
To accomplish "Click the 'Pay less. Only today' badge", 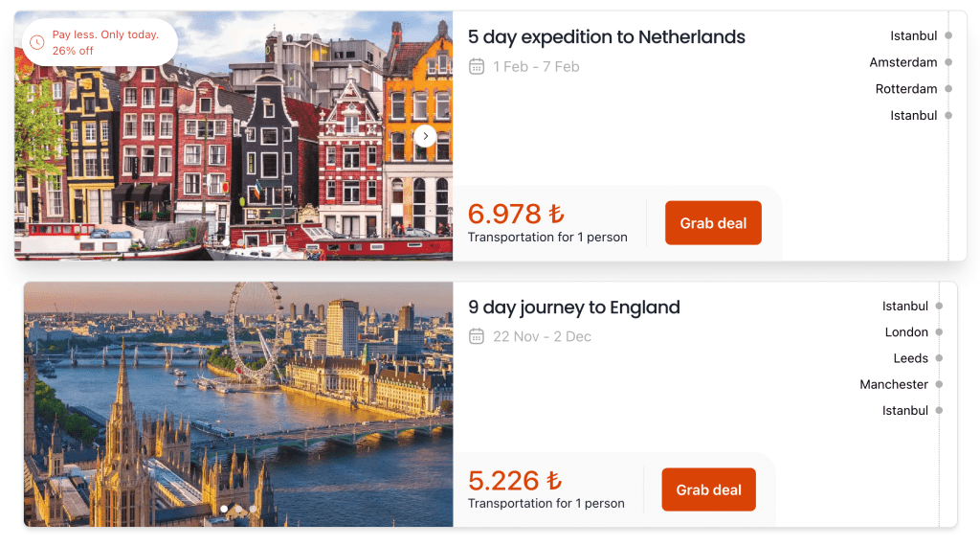I will (100, 42).
